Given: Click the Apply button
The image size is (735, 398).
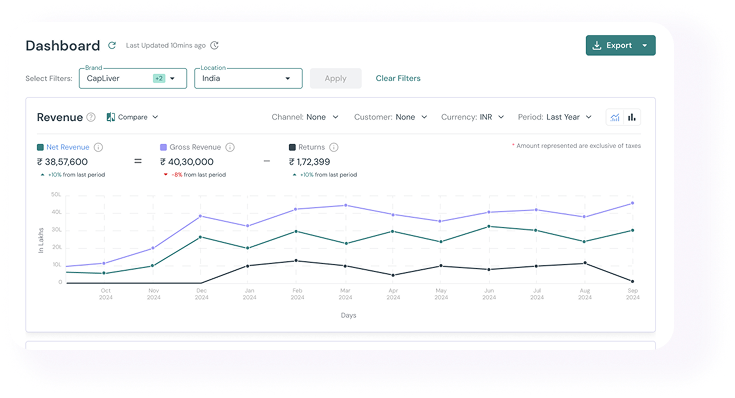Looking at the screenshot, I should coord(336,78).
